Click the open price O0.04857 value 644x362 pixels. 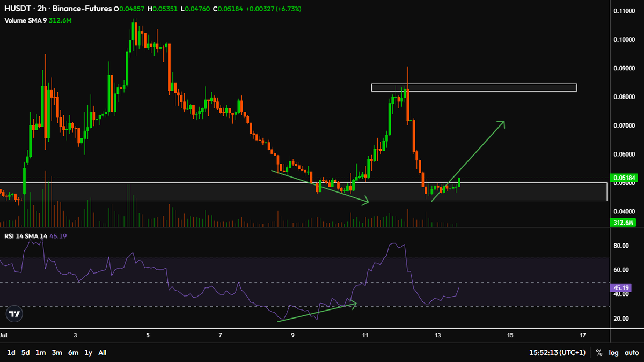(130, 10)
